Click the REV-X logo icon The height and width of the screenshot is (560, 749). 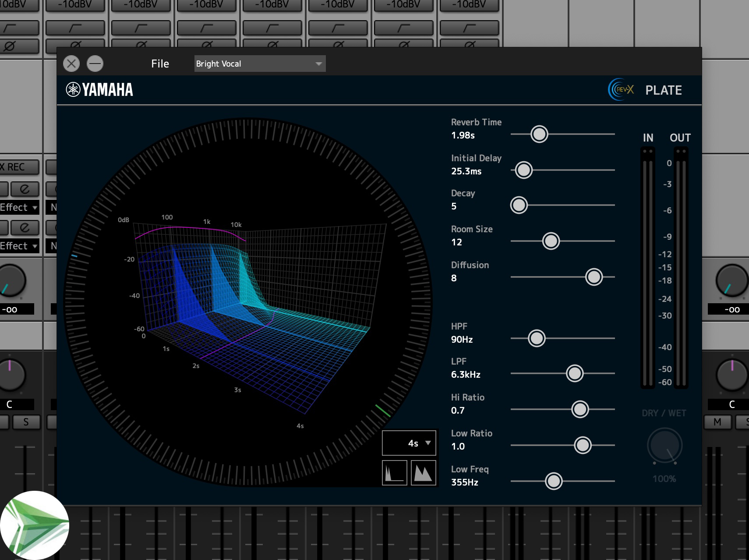click(621, 90)
